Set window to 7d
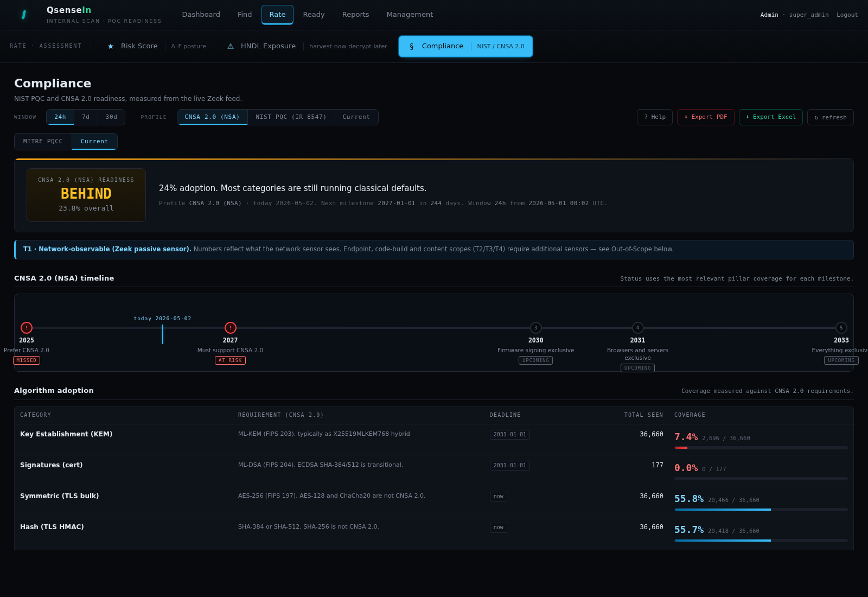This screenshot has height=597, width=868. tap(86, 117)
